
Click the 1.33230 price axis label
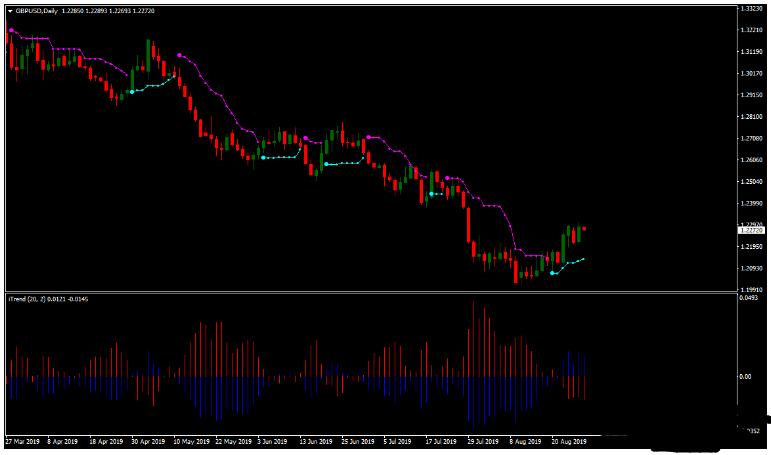point(751,9)
